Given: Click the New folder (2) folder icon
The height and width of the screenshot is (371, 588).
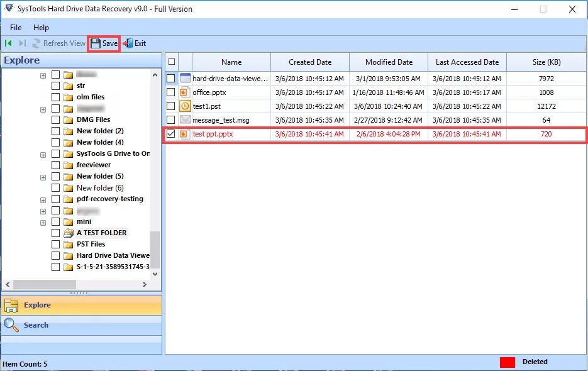Looking at the screenshot, I should 69,131.
